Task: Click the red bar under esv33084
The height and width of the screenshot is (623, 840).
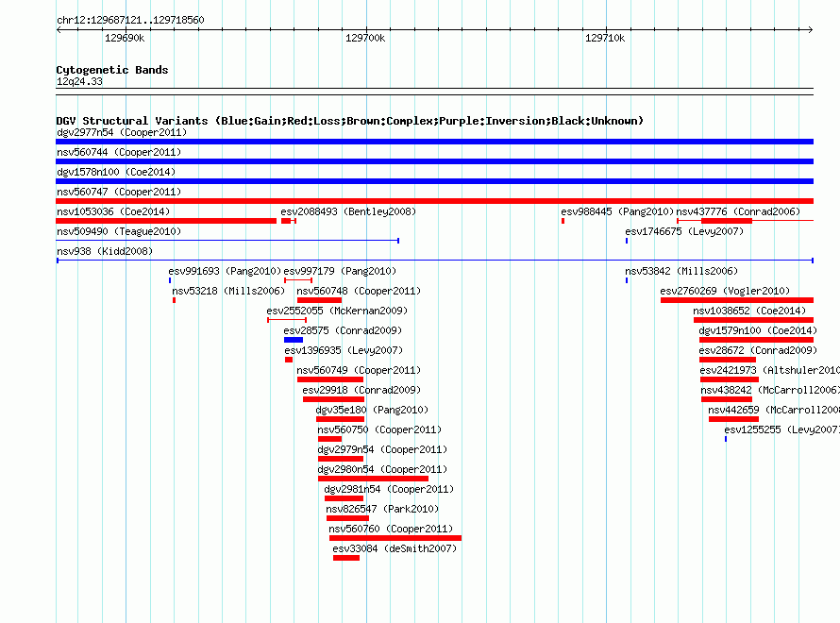Action: tap(346, 558)
